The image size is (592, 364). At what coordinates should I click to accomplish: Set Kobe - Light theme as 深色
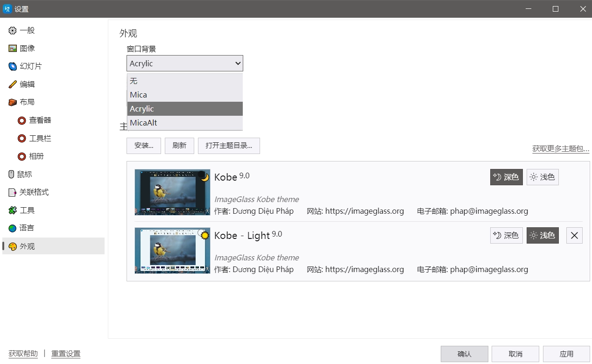tap(506, 236)
